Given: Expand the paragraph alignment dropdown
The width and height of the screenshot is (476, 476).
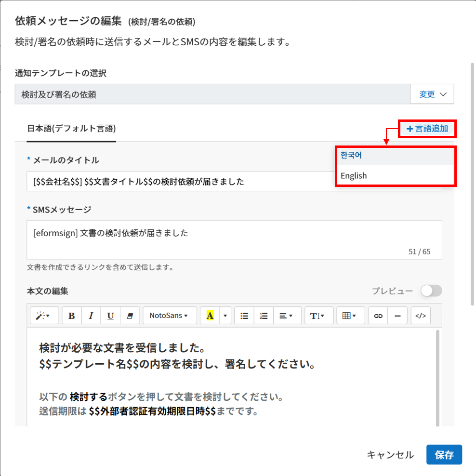Looking at the screenshot, I should (x=287, y=316).
